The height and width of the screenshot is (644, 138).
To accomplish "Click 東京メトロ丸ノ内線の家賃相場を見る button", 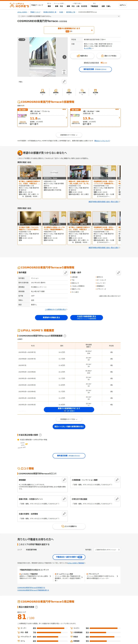I will coord(69,427).
